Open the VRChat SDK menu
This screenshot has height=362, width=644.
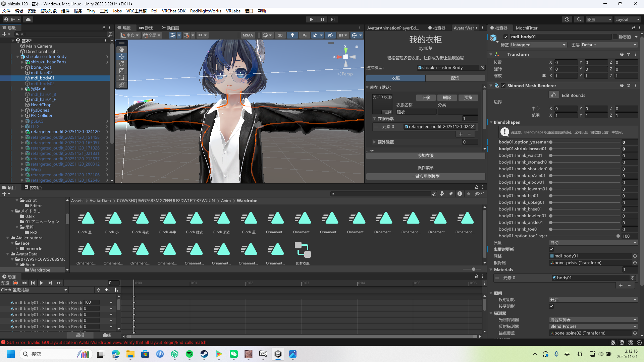(x=174, y=11)
